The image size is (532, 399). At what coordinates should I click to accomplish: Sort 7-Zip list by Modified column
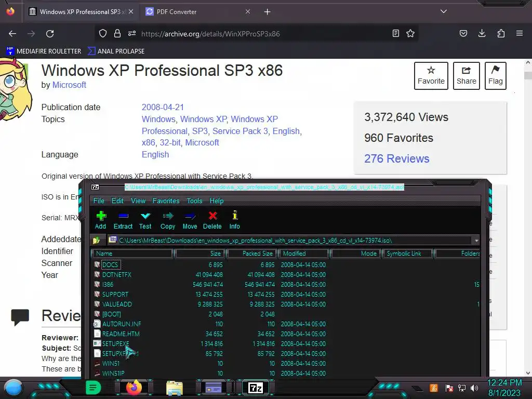click(303, 254)
